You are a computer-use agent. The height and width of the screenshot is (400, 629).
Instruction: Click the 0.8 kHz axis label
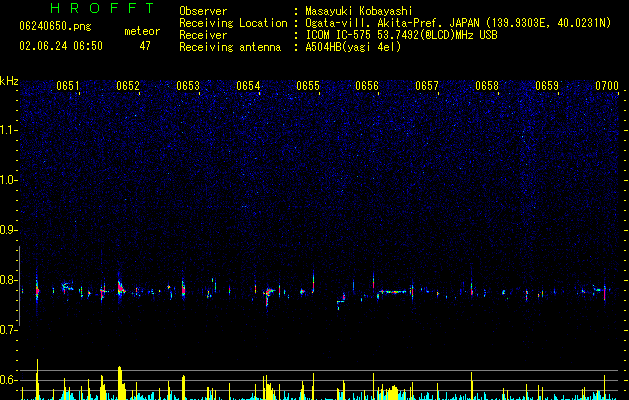tap(8, 280)
